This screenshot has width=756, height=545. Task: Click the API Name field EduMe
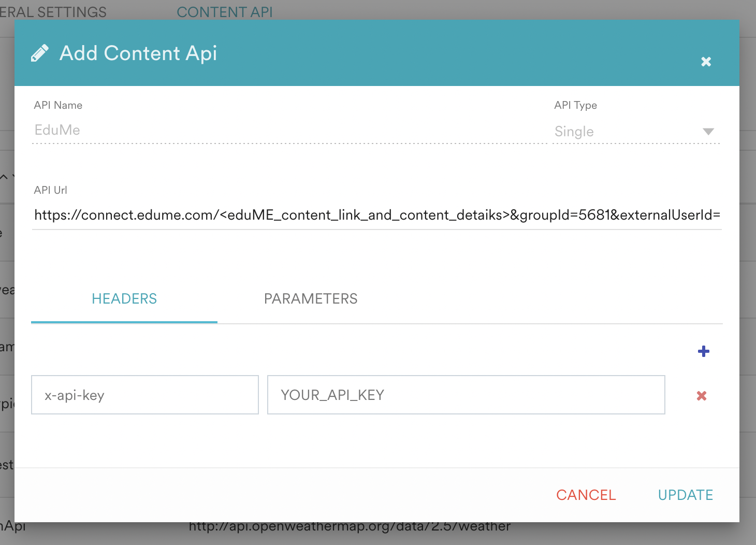(x=289, y=130)
